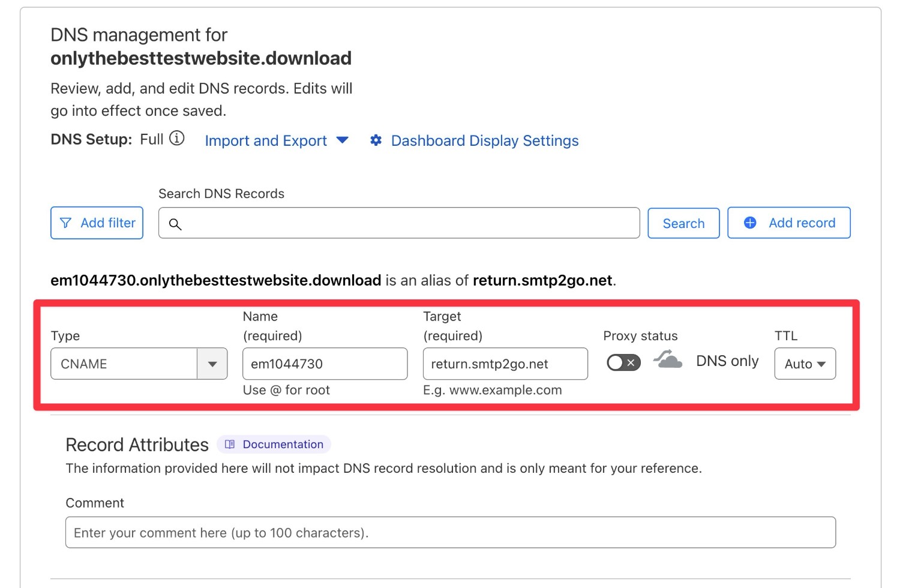This screenshot has width=900, height=588.
Task: Expand the CNAME record type dropdown arrow
Action: 212,364
